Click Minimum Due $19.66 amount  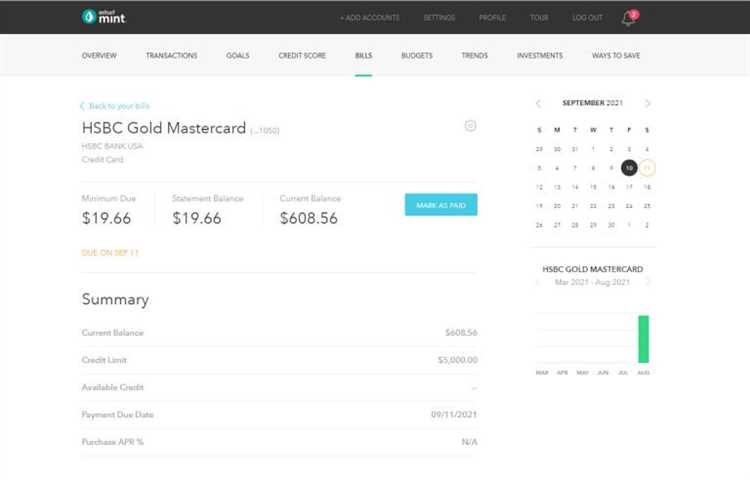pyautogui.click(x=106, y=218)
